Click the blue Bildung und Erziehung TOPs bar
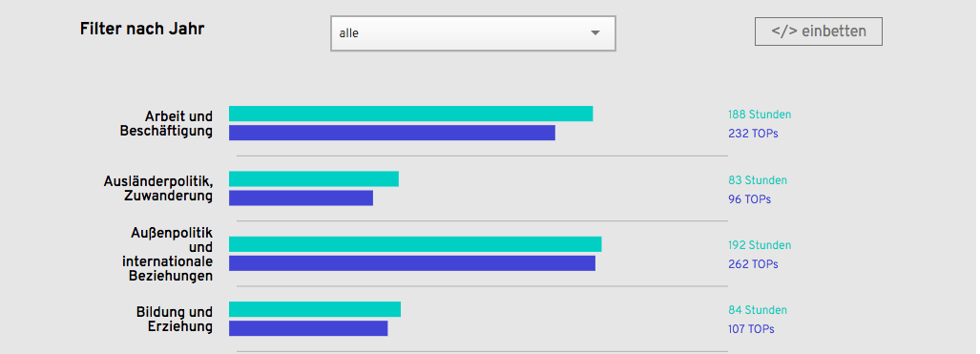Viewport: 980px width, 354px height. pyautogui.click(x=308, y=328)
